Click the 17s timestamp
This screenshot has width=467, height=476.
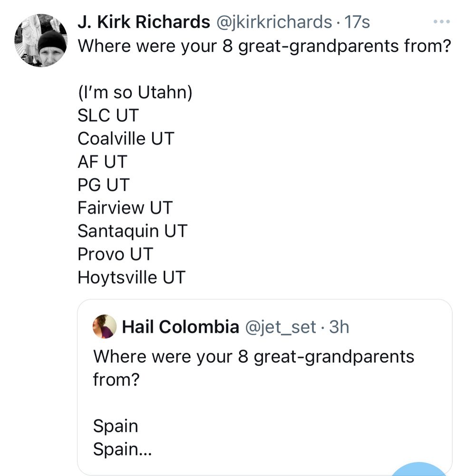(x=357, y=22)
